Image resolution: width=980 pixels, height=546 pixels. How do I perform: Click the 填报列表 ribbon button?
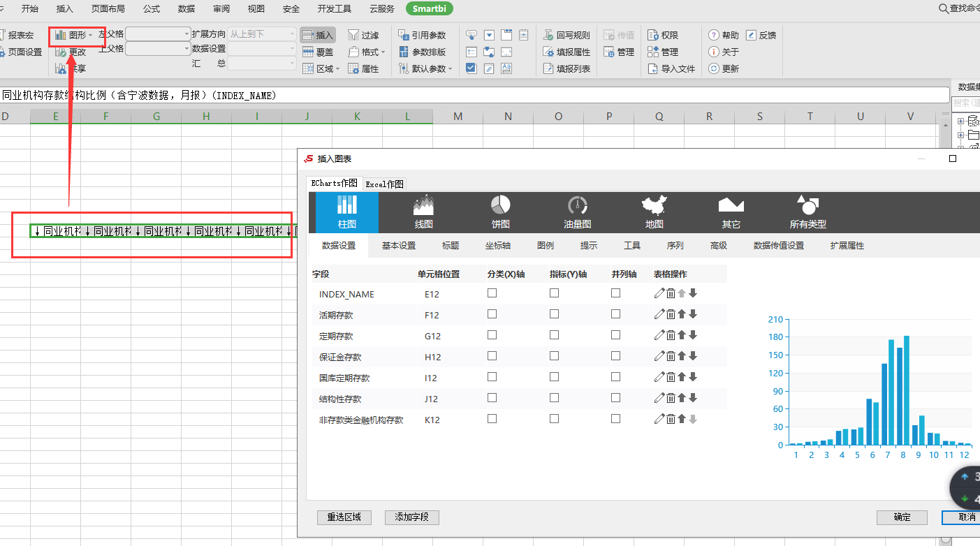pyautogui.click(x=566, y=68)
